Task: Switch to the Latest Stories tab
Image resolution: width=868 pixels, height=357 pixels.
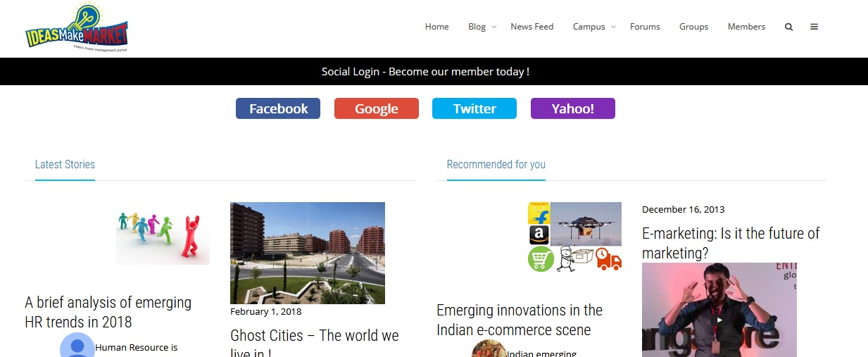Action: (x=65, y=164)
